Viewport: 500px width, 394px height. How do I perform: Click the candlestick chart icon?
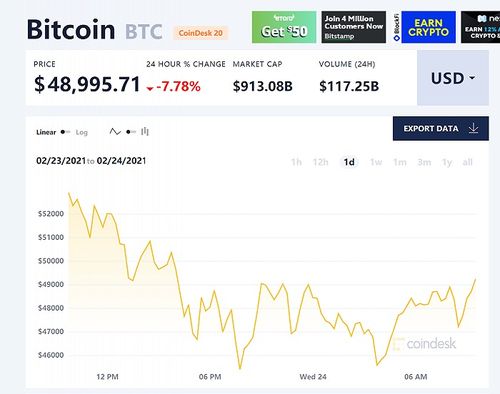(145, 132)
